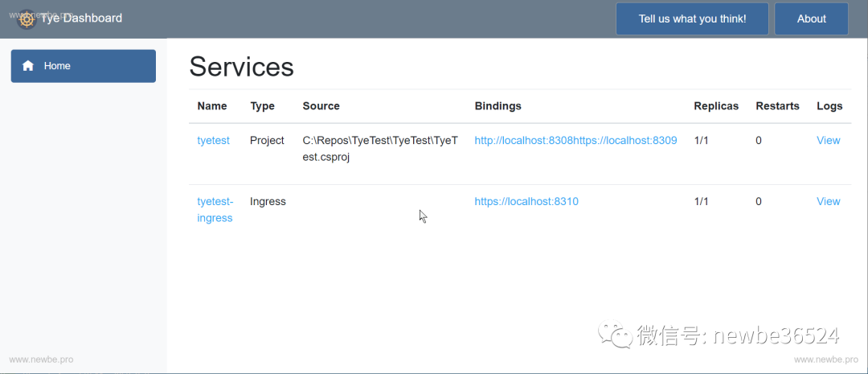
Task: Open the Home navigation item
Action: coord(84,66)
